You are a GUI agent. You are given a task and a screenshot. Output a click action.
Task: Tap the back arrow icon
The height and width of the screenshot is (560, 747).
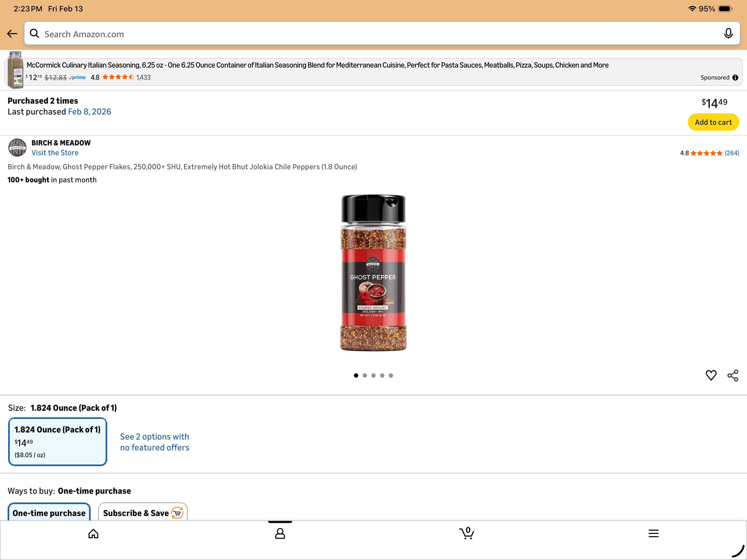pos(12,33)
